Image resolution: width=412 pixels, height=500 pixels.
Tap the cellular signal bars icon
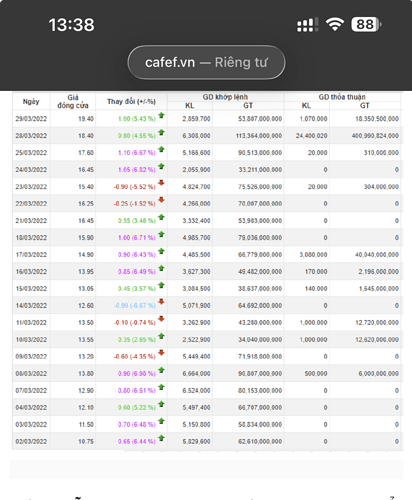(x=307, y=25)
